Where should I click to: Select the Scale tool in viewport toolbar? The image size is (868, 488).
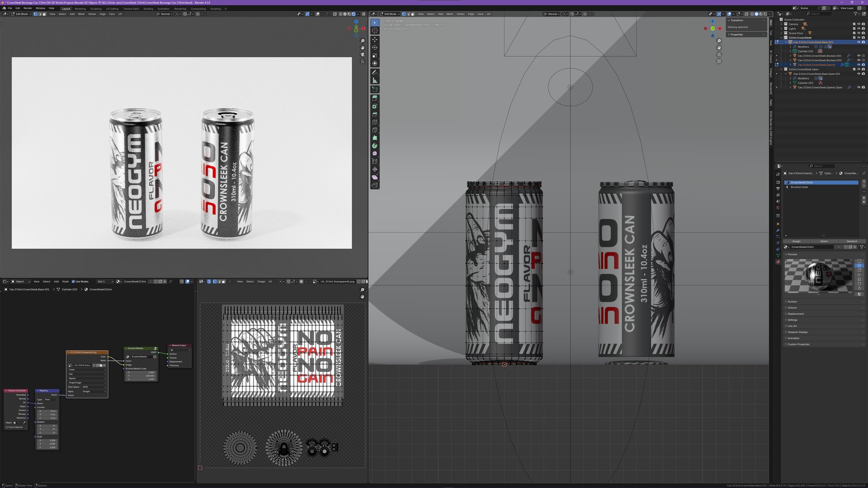pos(375,55)
